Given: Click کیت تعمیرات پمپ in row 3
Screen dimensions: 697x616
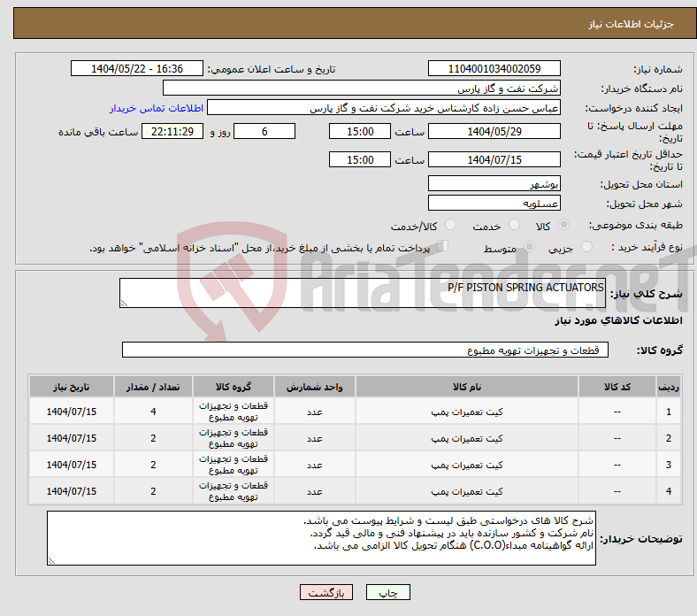Looking at the screenshot, I should pos(467,465).
